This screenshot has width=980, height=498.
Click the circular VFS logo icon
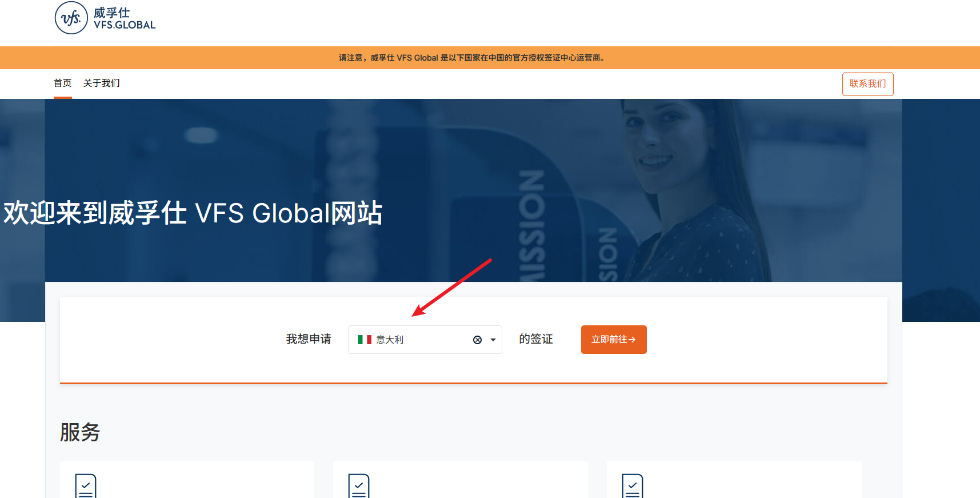click(x=71, y=18)
